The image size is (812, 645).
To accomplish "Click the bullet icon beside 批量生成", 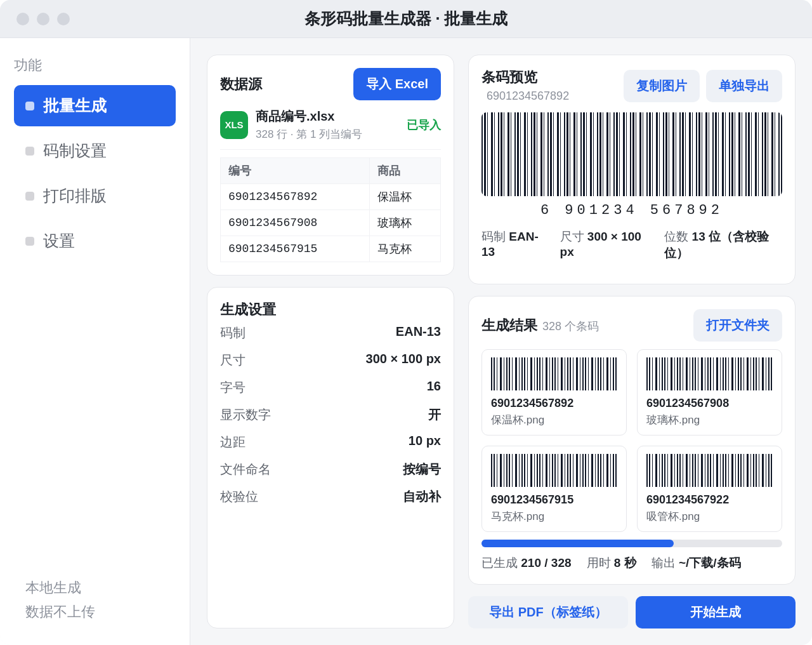I will pos(30,106).
